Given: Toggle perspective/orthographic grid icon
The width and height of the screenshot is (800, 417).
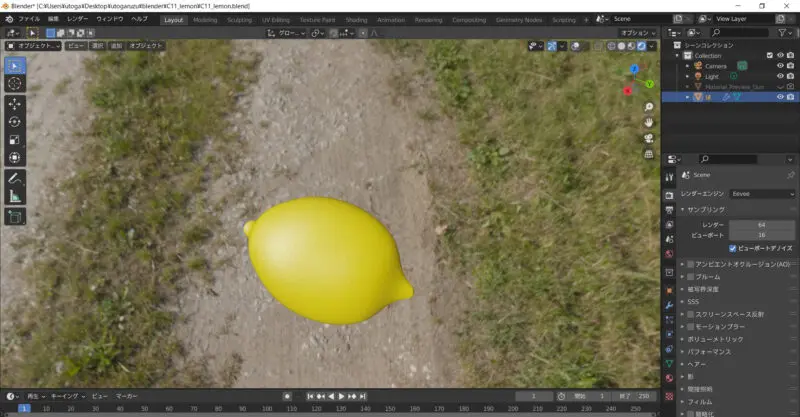Looking at the screenshot, I should (648, 154).
